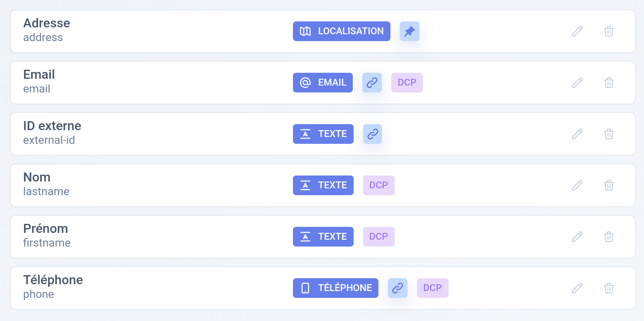Edit the Email field with pencil icon

(577, 83)
